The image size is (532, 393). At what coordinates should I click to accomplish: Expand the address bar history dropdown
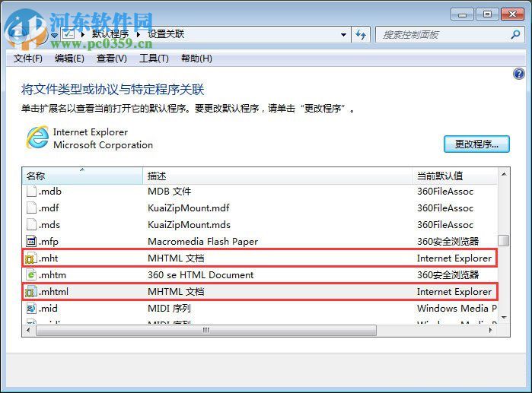(343, 34)
